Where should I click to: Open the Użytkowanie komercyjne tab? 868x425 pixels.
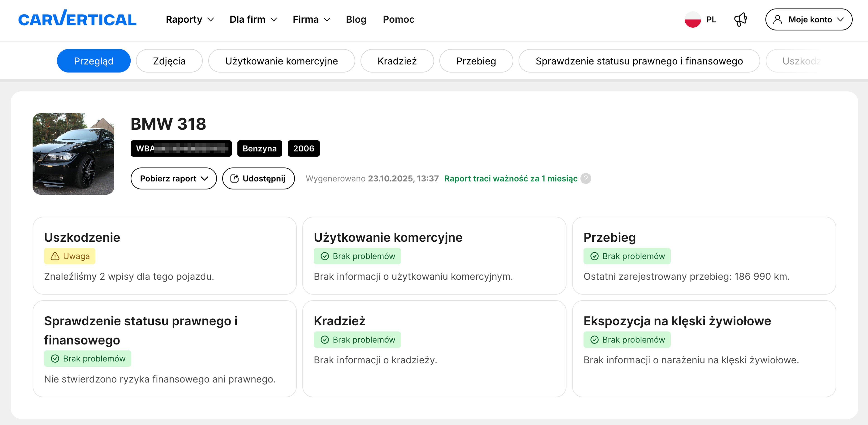tap(281, 61)
